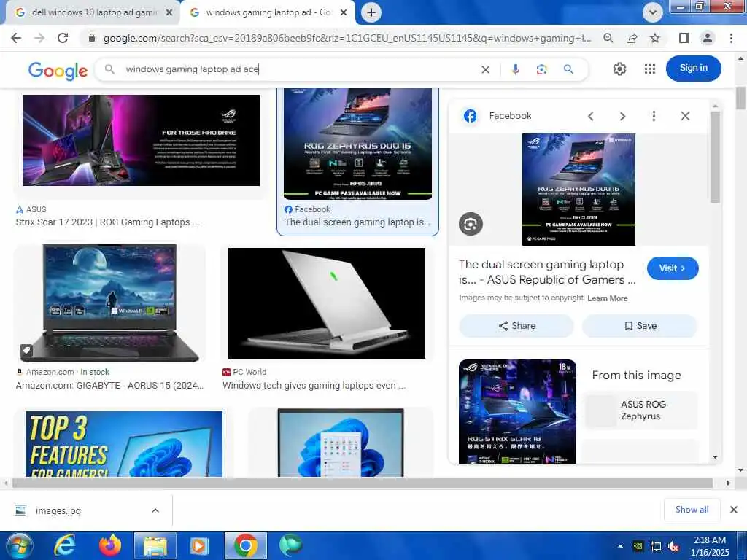The width and height of the screenshot is (747, 560).
Task: Click 'Show all' downloads
Action: click(x=692, y=510)
